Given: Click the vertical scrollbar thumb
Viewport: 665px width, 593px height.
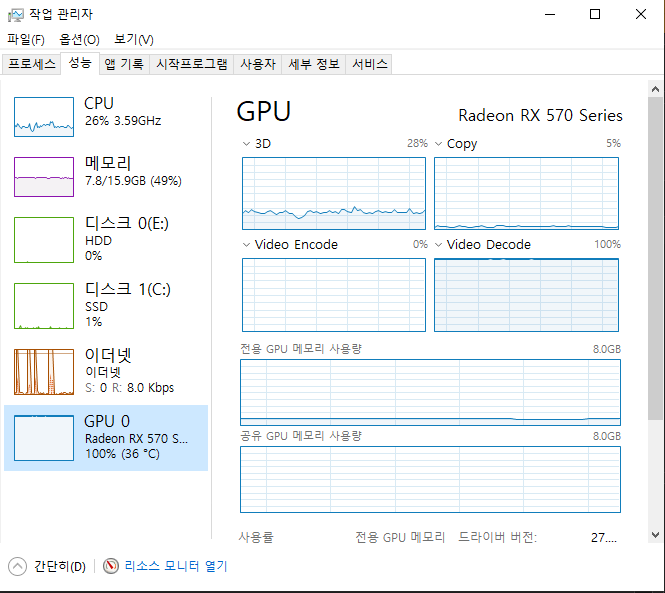Looking at the screenshot, I should pyautogui.click(x=655, y=259).
